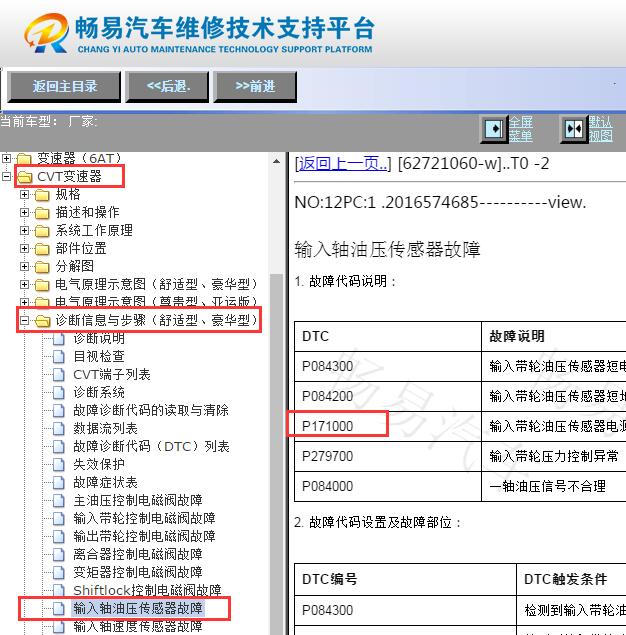Click the 部件位置 folder icon
Screen dimensions: 626x635
(42, 249)
